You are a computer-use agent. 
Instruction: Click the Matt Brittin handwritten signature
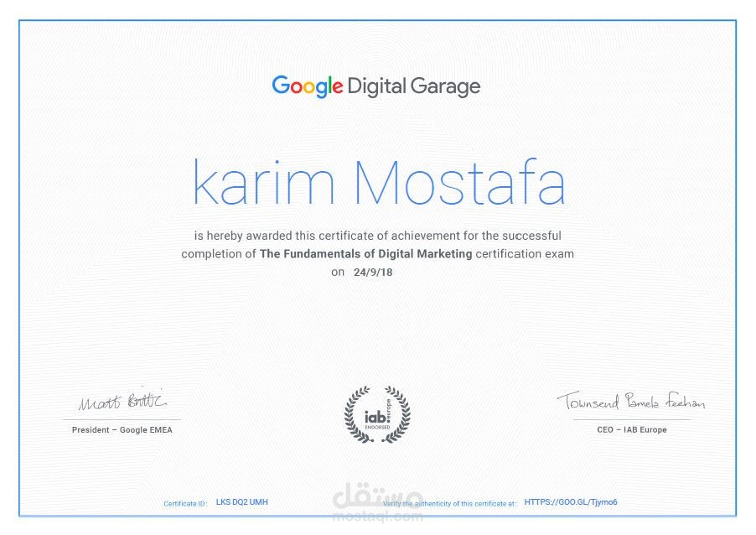tap(122, 400)
